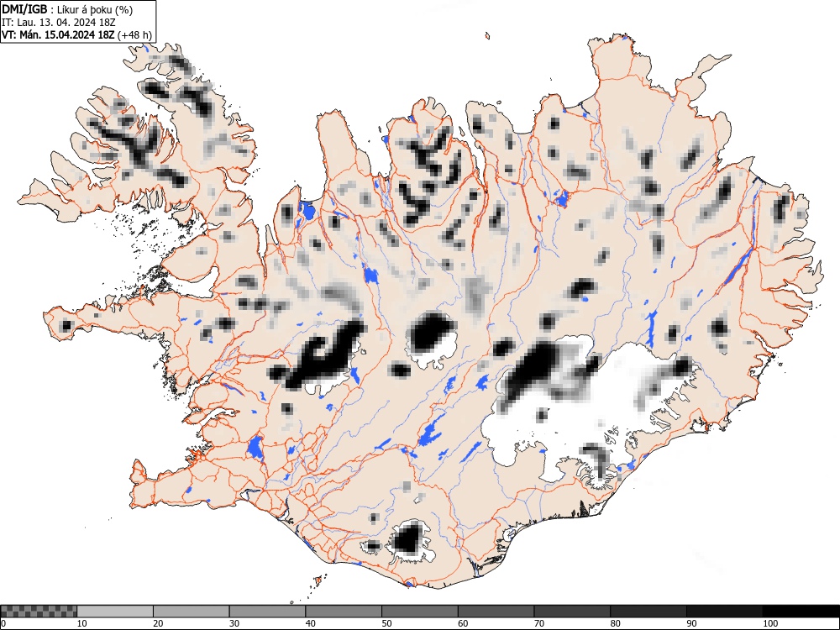Screen dimensions: 840x630
Task: Click the legend label "50"
Action: point(386,623)
